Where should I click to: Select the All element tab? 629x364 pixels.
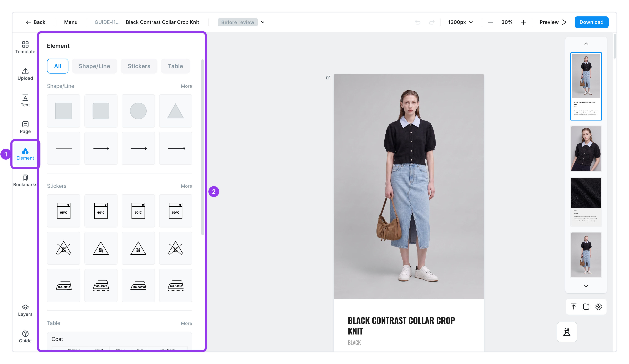(x=58, y=66)
